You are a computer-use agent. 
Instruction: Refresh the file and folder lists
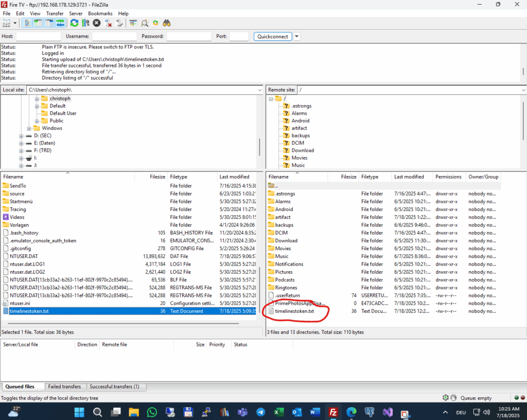tap(74, 23)
